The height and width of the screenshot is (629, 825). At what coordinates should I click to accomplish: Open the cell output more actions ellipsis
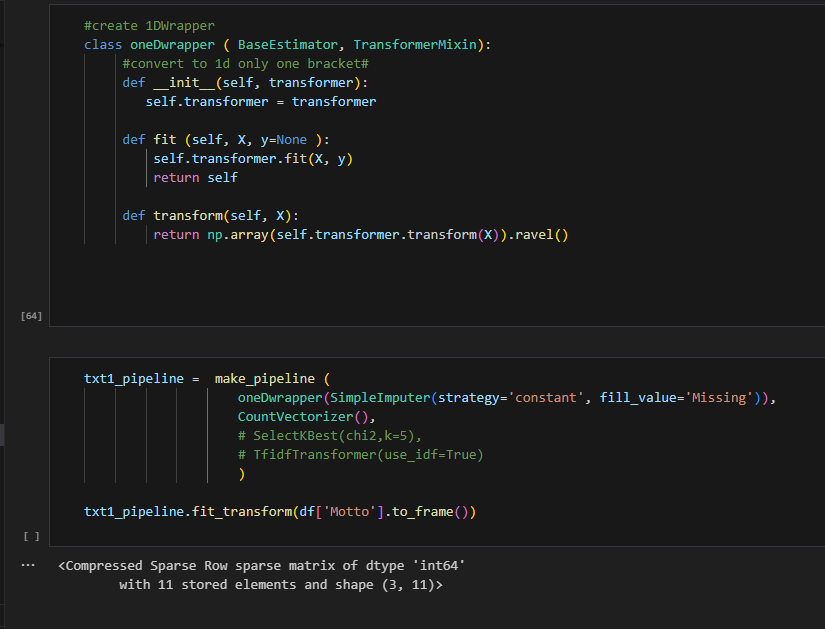[x=28, y=565]
